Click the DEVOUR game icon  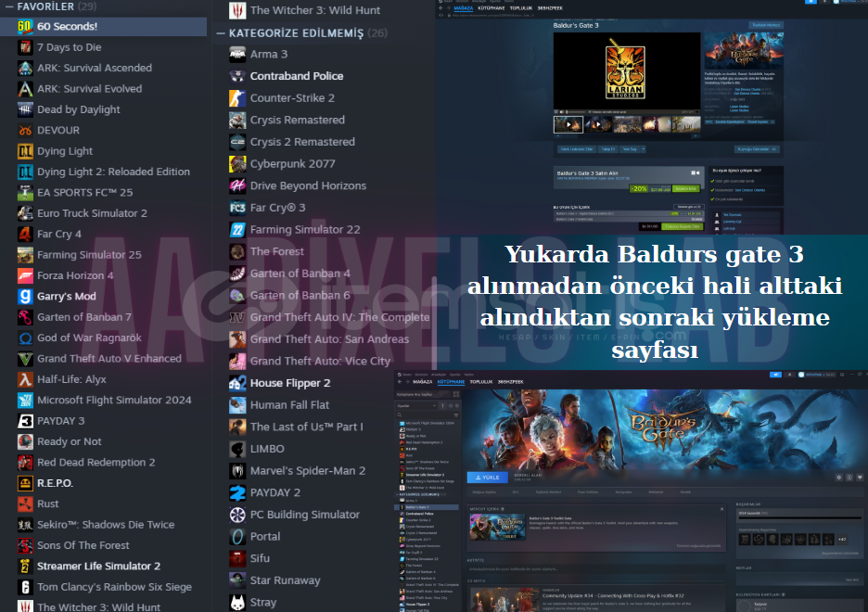[x=25, y=130]
